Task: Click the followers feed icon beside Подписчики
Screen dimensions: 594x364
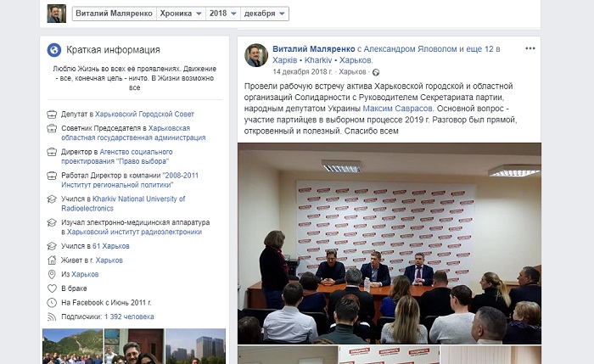Action: (52, 316)
